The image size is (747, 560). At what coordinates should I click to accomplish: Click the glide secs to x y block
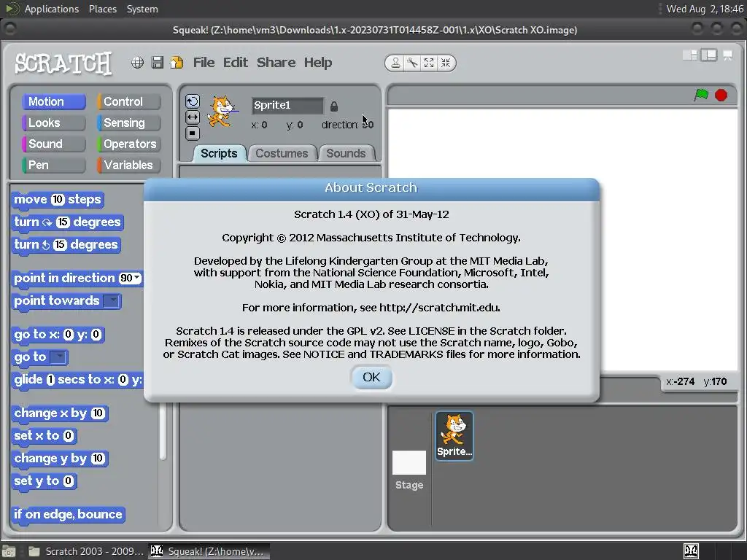click(x=77, y=380)
